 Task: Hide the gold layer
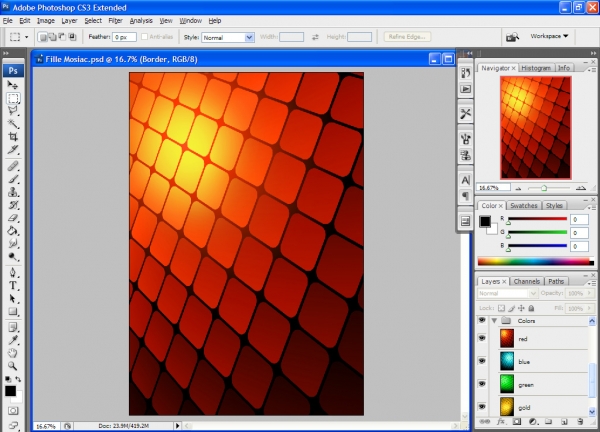point(482,407)
